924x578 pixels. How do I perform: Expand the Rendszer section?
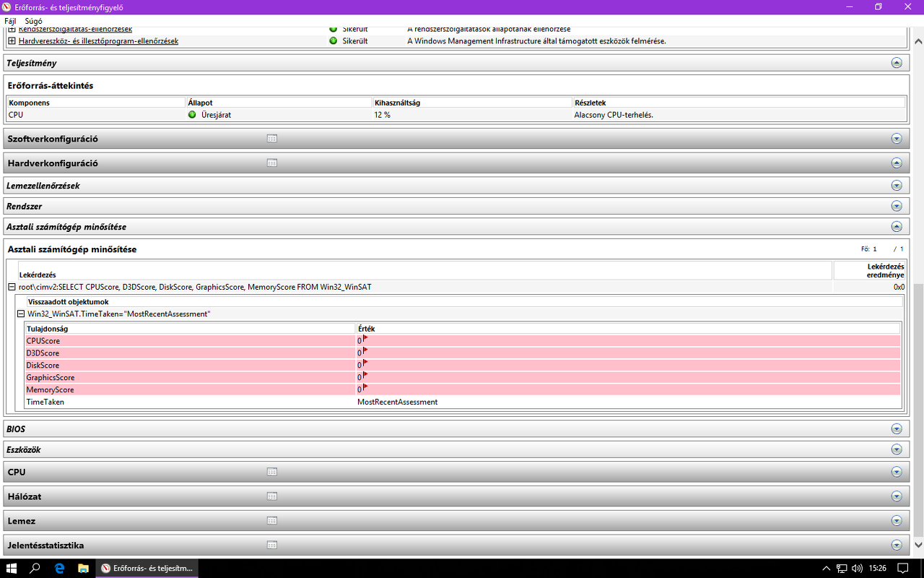[x=897, y=206]
